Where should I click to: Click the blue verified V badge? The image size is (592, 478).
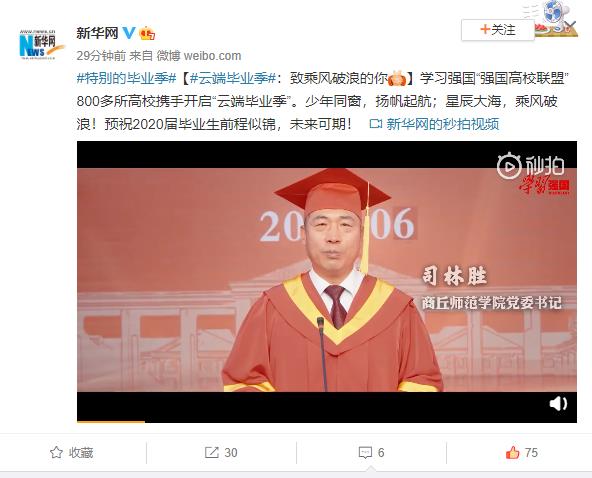(x=129, y=33)
